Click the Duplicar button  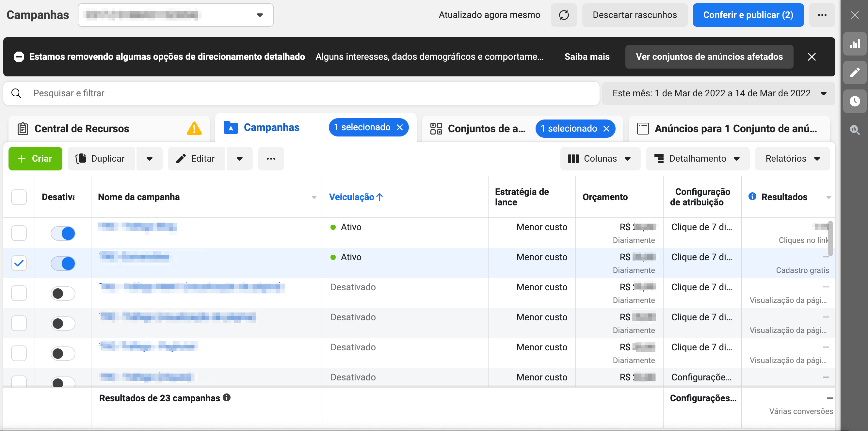tap(102, 159)
